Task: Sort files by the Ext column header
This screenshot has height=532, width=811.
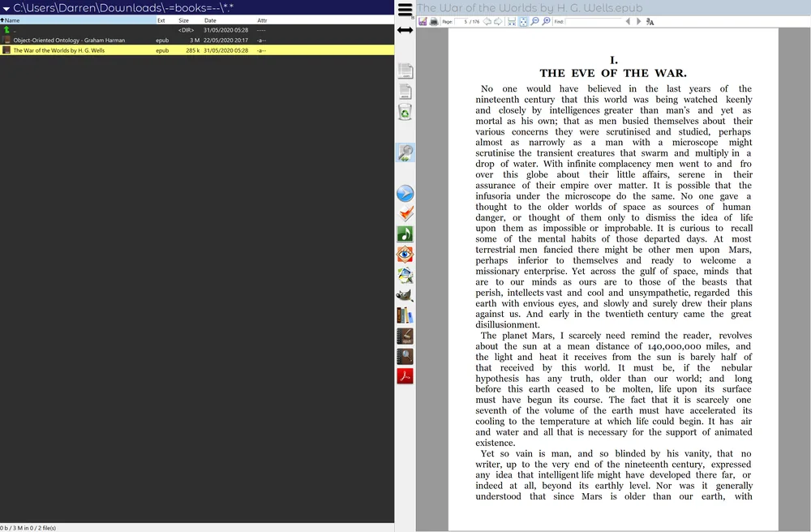Action: (x=161, y=20)
